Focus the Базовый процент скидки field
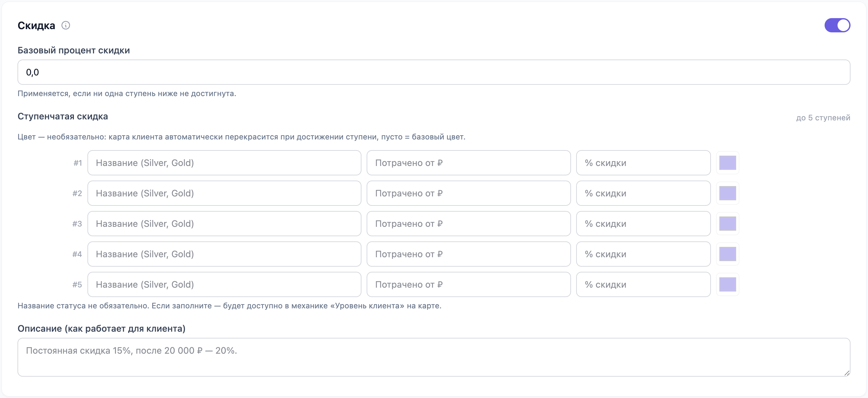Image resolution: width=868 pixels, height=398 pixels. [434, 72]
